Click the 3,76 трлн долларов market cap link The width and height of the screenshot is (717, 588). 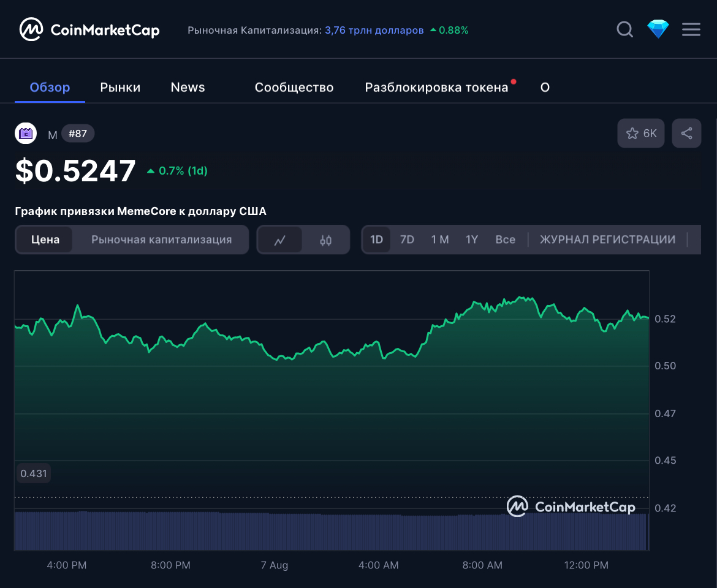[374, 30]
